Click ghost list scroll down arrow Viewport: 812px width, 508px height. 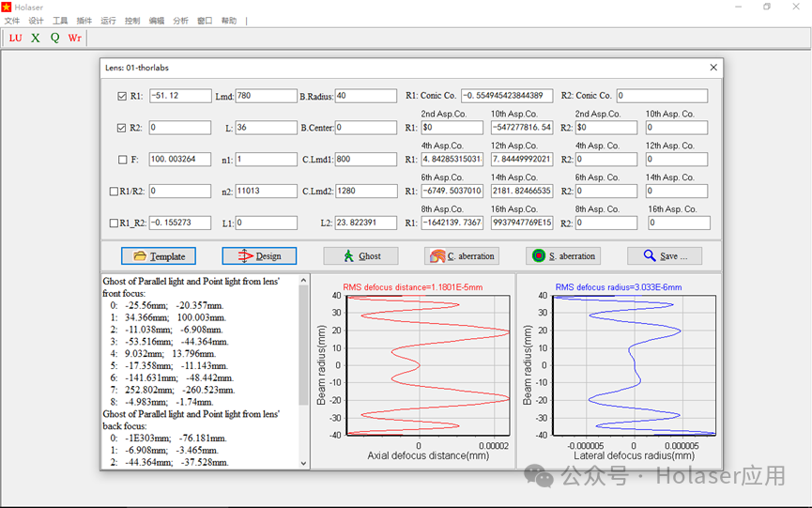pyautogui.click(x=303, y=464)
